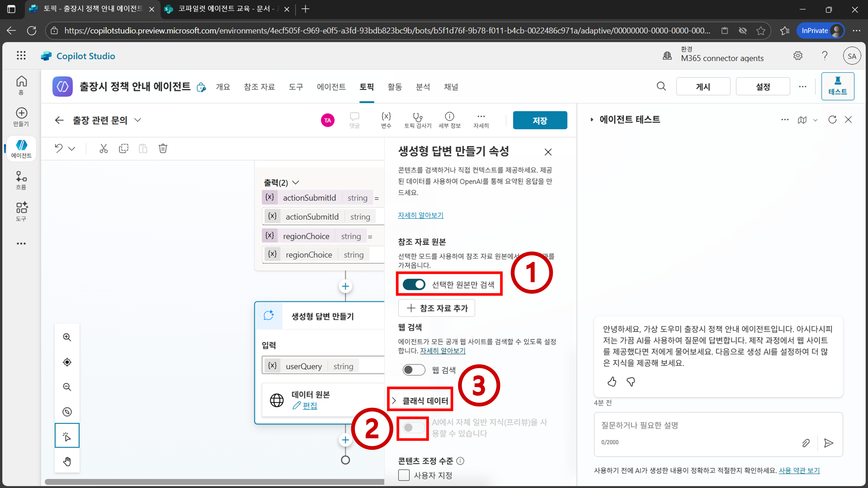Open the 분석 tab

click(422, 87)
